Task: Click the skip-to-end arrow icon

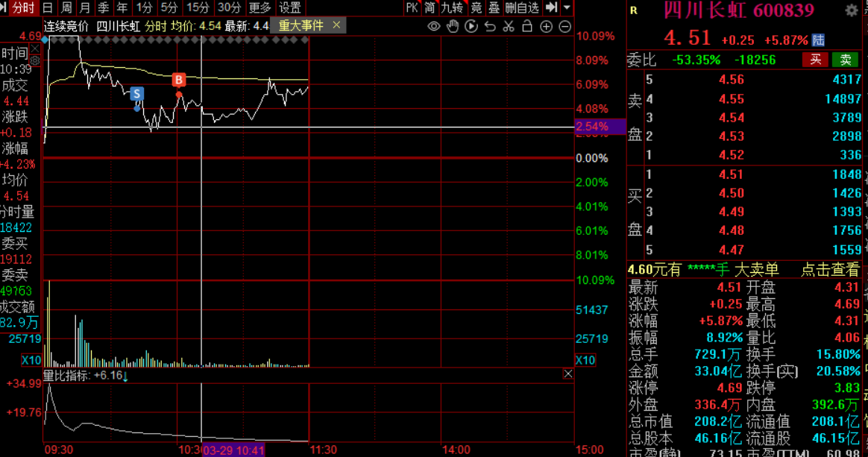Action: click(551, 7)
